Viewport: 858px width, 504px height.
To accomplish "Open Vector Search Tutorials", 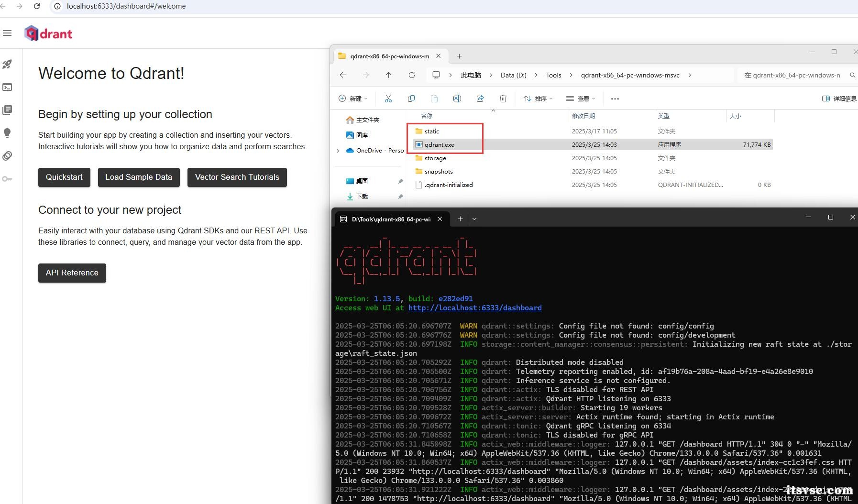I will point(237,177).
